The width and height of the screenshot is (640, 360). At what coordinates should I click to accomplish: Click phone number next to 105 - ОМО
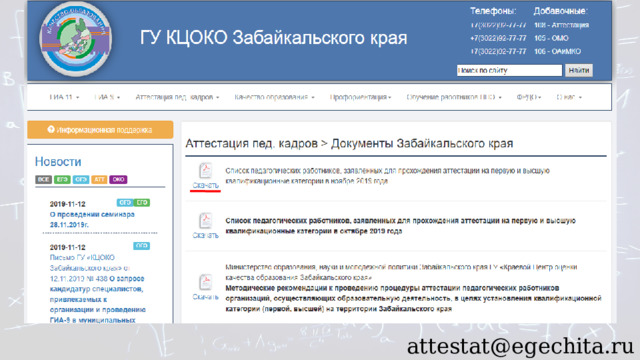tap(498, 38)
